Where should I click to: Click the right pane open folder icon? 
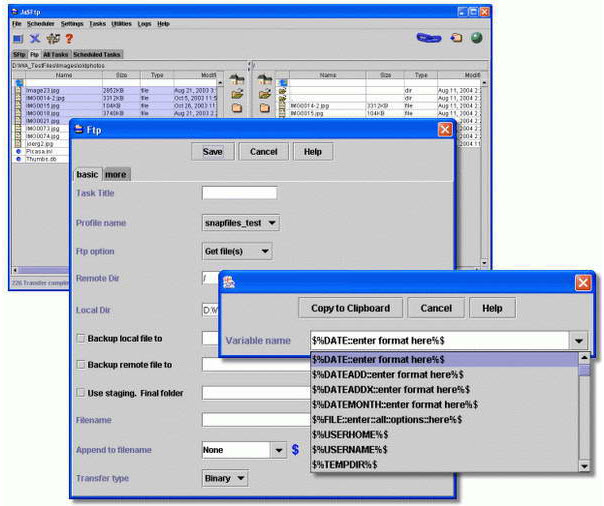coord(264,94)
